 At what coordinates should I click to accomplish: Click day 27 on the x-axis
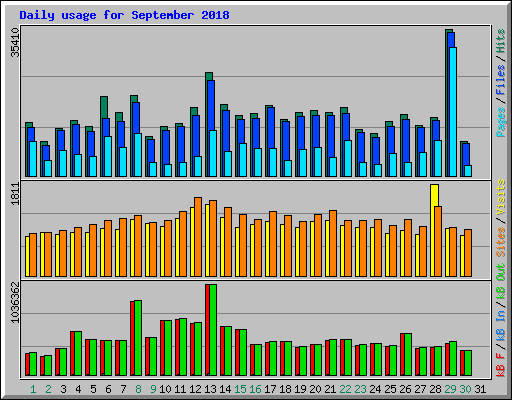pos(420,389)
